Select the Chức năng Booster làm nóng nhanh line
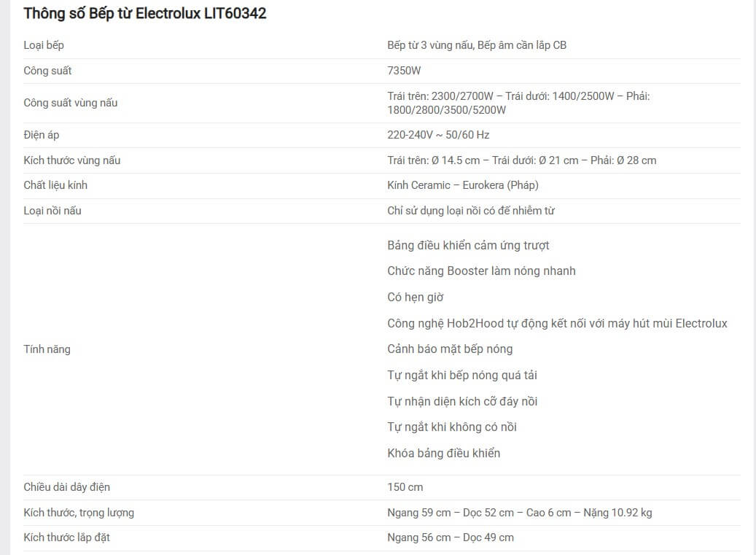This screenshot has width=756, height=555. pyautogui.click(x=481, y=271)
